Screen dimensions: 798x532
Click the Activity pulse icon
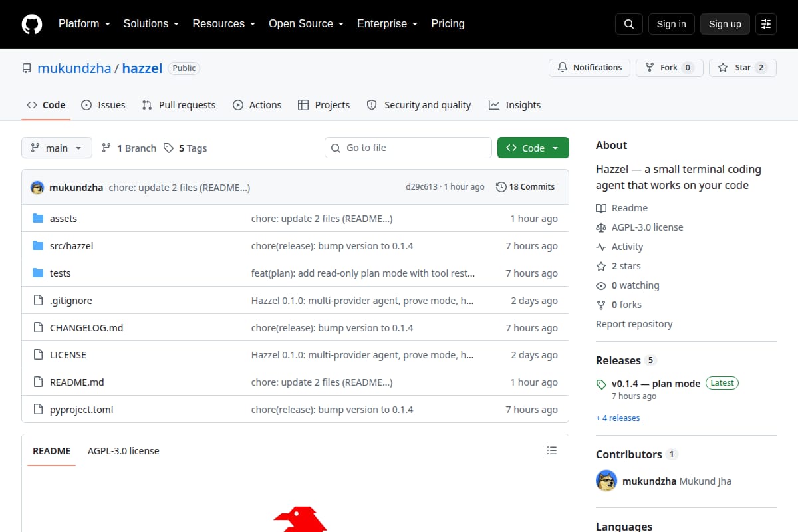point(601,247)
